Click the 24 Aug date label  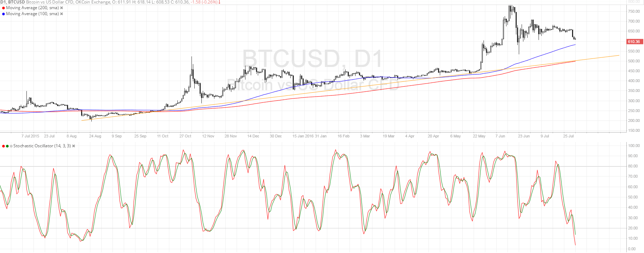click(95, 136)
